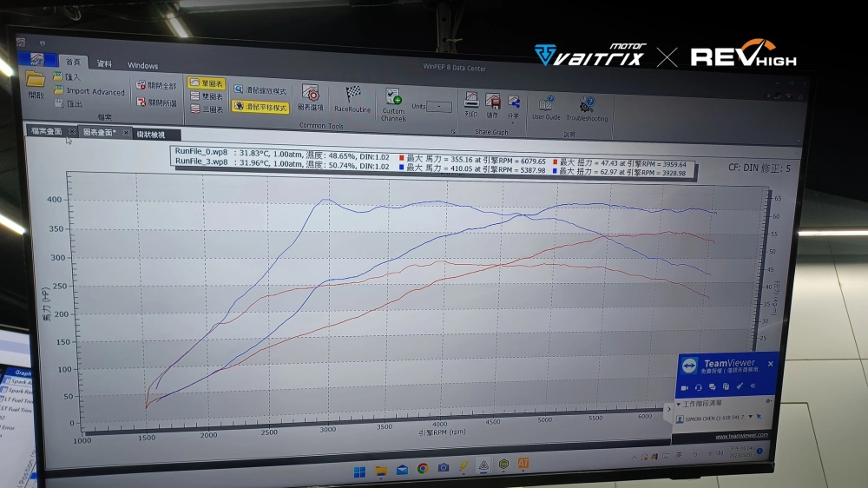This screenshot has width=868, height=488.
Task: Toggle 滑鼠平移模式 mouse pan mode
Action: click(x=260, y=106)
